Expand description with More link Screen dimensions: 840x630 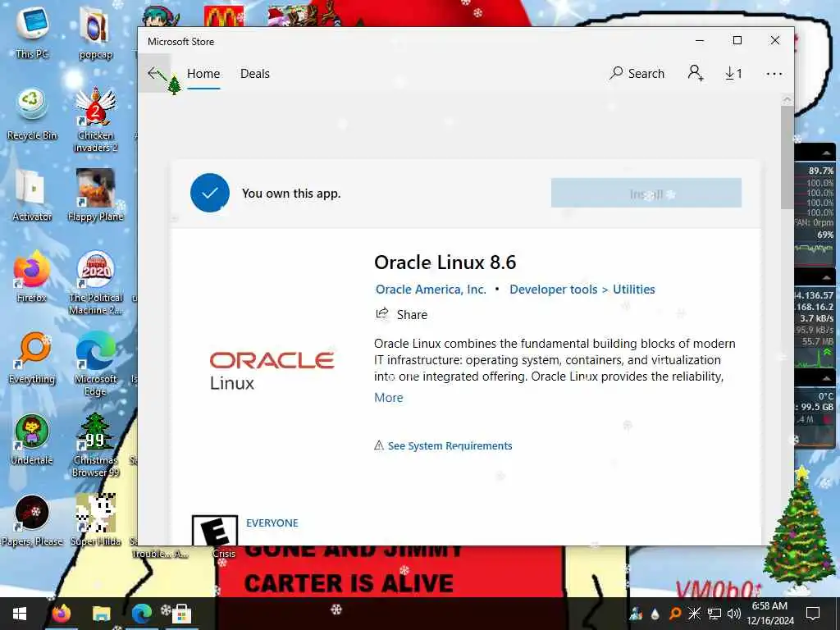click(388, 398)
